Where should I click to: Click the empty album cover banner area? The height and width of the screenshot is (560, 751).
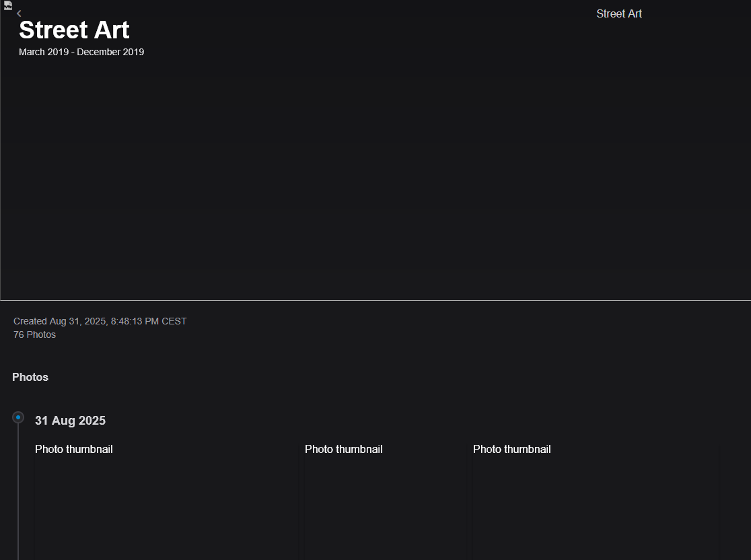pos(375,175)
